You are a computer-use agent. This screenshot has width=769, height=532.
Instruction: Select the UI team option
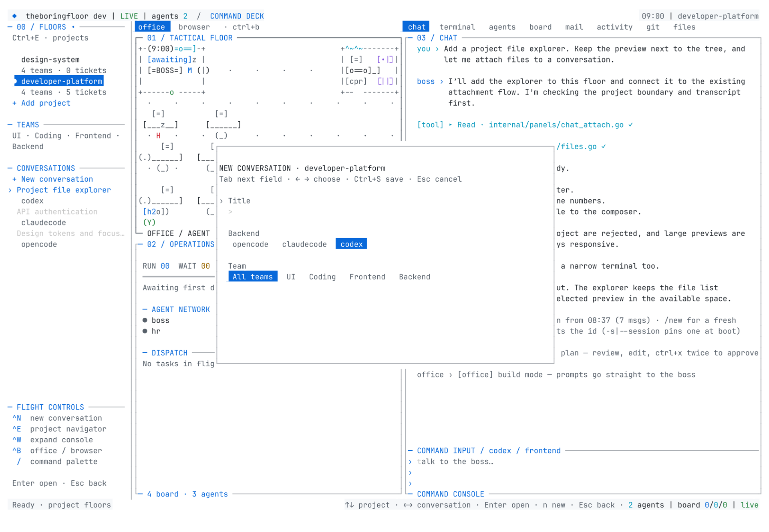tap(291, 277)
